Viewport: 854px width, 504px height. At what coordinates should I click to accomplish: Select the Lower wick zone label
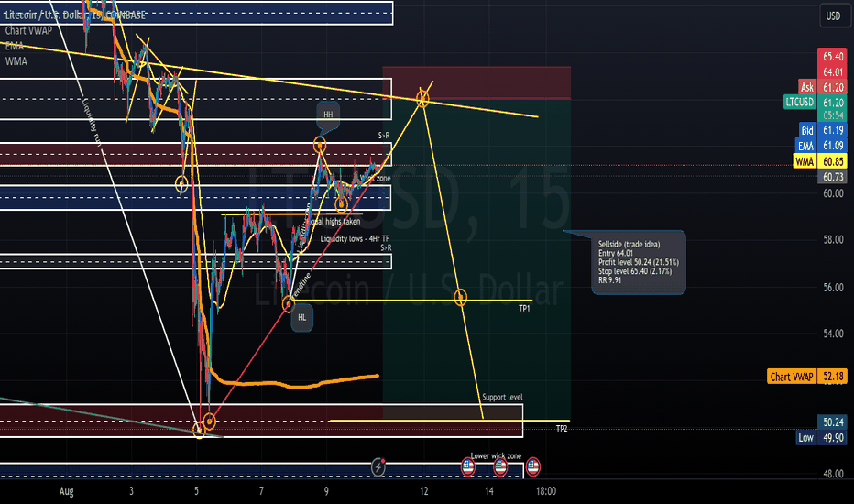pos(496,455)
